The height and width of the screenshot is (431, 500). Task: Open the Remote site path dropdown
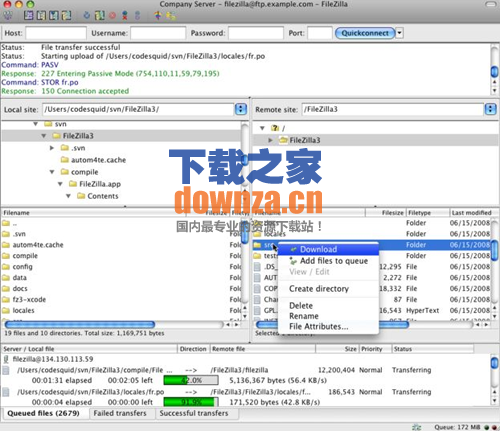[490, 109]
